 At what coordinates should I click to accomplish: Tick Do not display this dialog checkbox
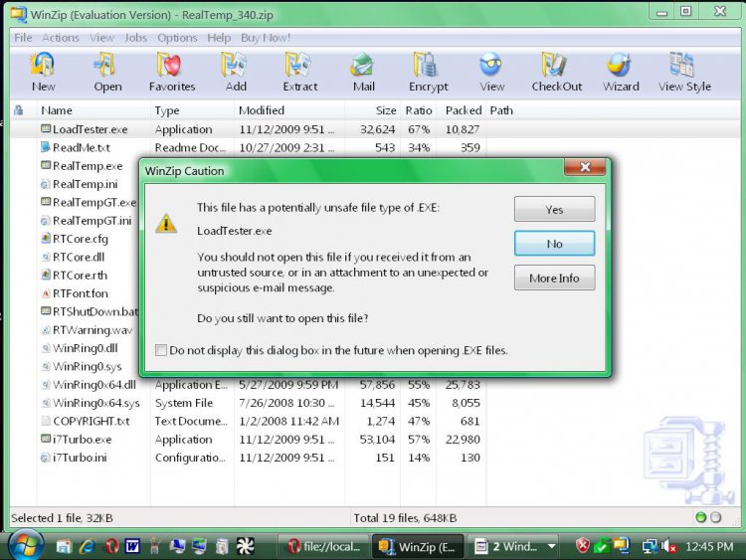(161, 350)
